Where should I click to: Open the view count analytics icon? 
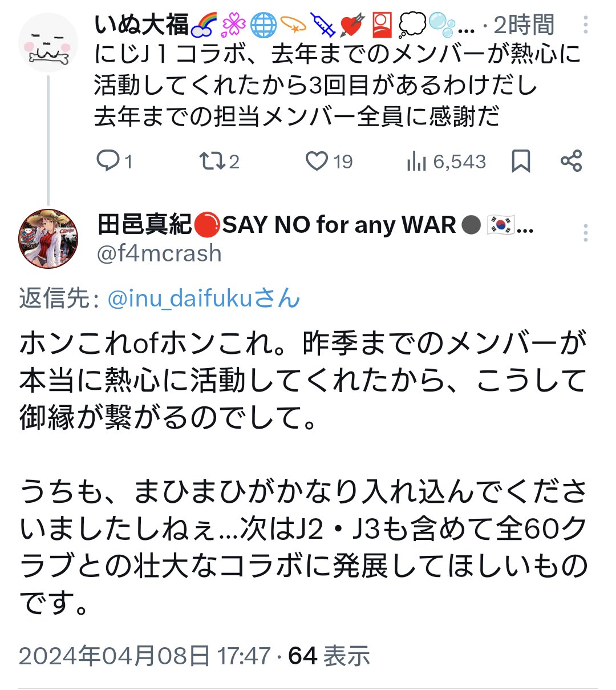tap(416, 162)
